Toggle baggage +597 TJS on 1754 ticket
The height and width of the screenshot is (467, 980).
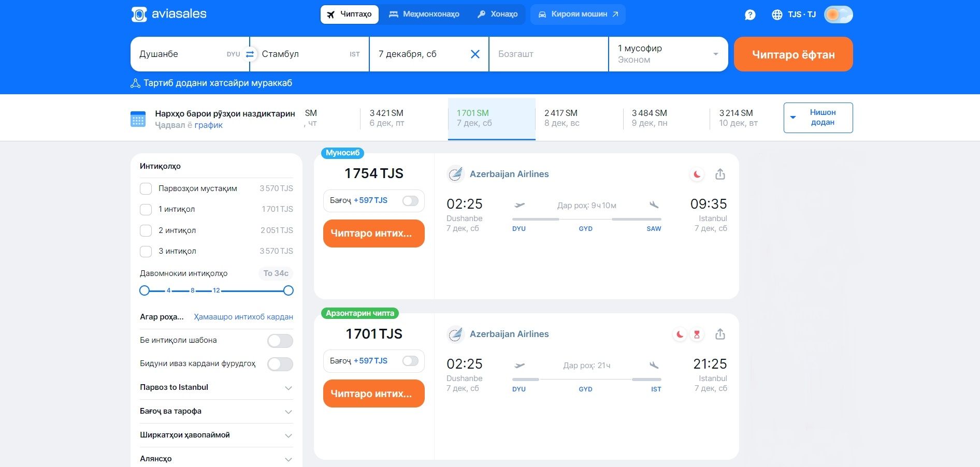click(410, 201)
